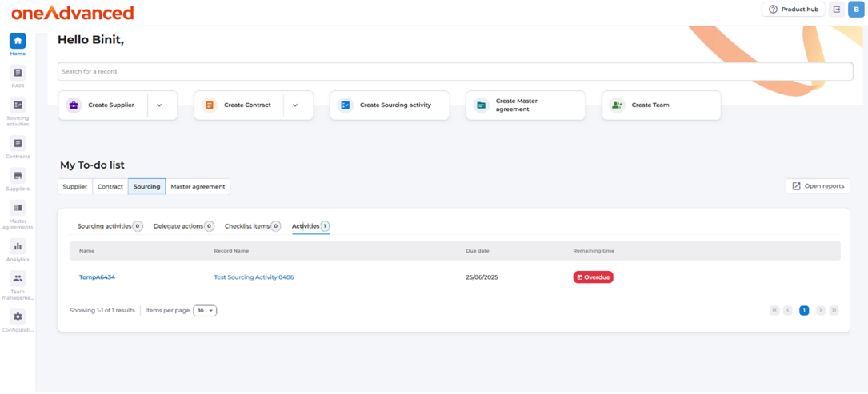Switch to Master agreement tab

pyautogui.click(x=198, y=186)
